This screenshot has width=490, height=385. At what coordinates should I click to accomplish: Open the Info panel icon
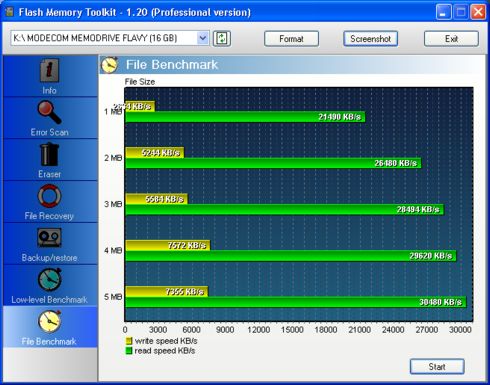click(x=49, y=70)
